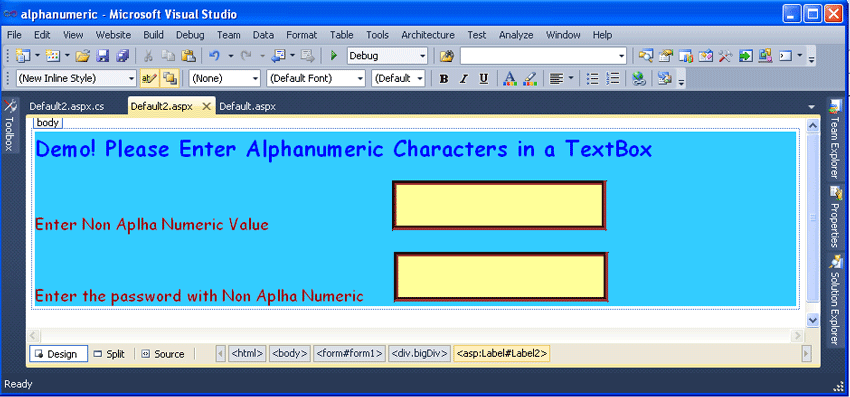This screenshot has height=397, width=850.
Task: Expand the Undo history dropdown arrow
Action: pos(230,55)
